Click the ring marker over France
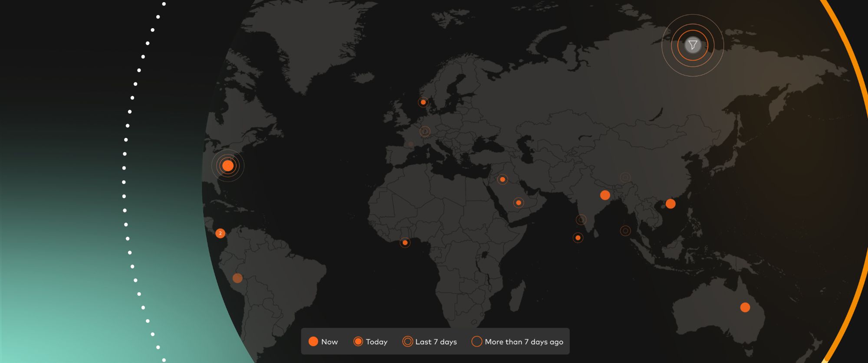This screenshot has height=363, width=868. click(x=425, y=131)
